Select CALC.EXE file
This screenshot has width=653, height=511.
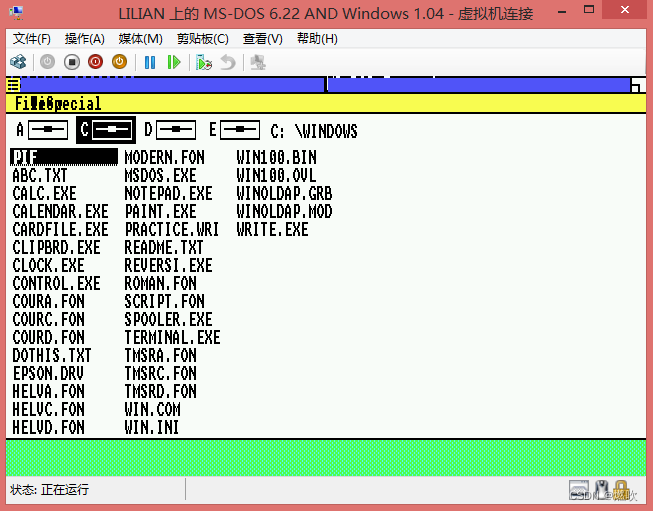click(44, 193)
